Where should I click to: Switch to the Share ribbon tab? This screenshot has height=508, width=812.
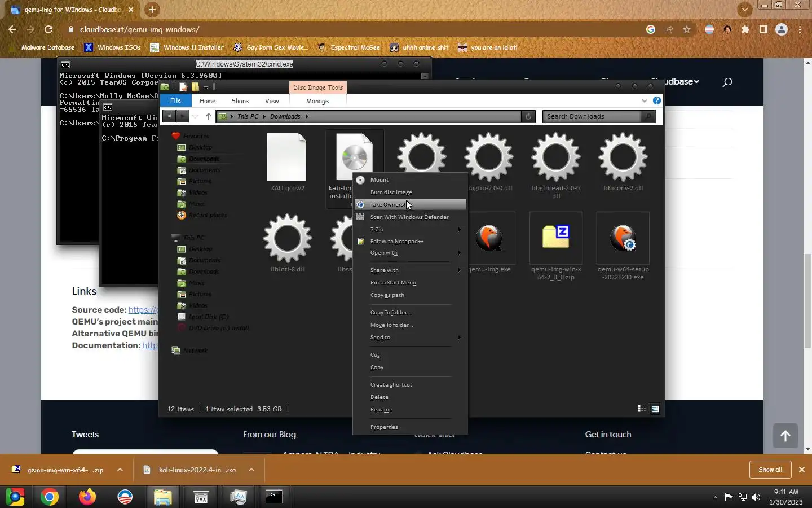tap(240, 101)
